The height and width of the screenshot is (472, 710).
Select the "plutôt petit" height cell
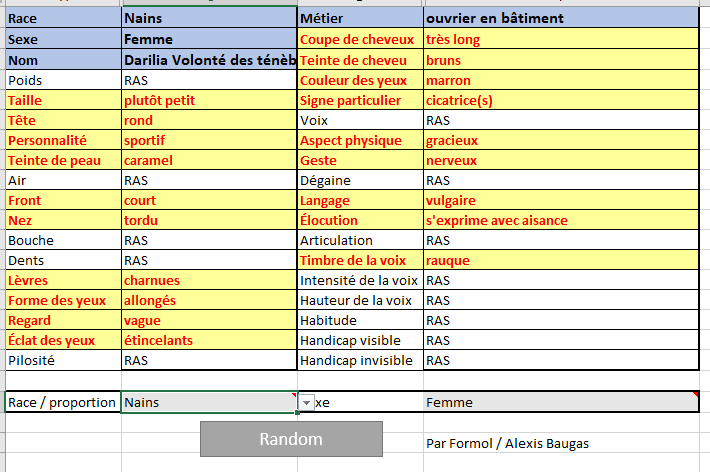209,100
